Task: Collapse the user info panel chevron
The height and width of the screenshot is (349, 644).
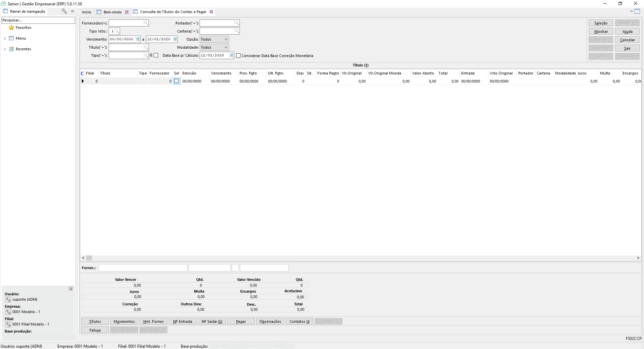Action: pos(71,289)
